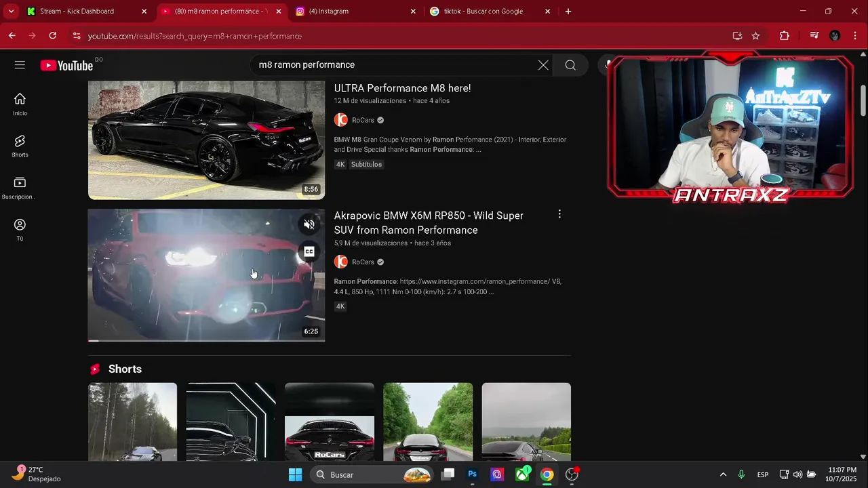Open the ULTRA Performance M8 here! video title
This screenshot has width=868, height=488.
click(x=402, y=88)
